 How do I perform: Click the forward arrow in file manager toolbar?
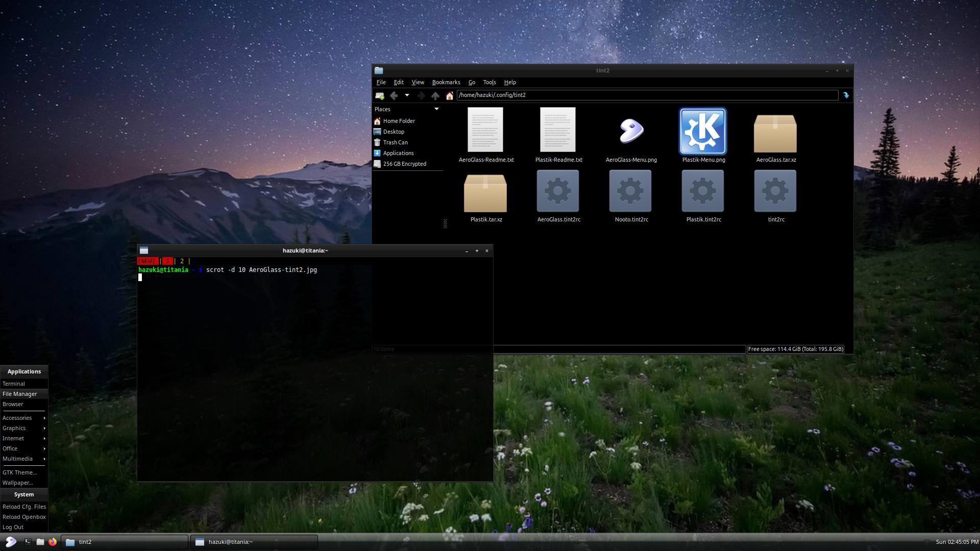pos(421,95)
